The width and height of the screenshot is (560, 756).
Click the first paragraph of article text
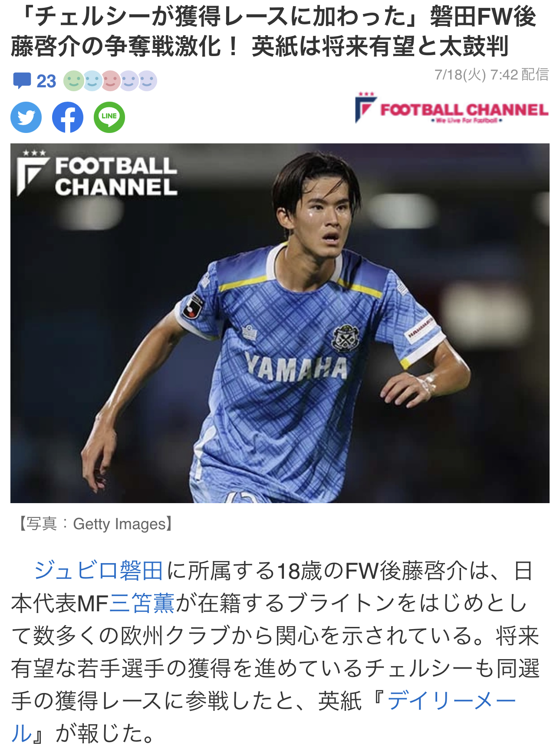point(275,652)
